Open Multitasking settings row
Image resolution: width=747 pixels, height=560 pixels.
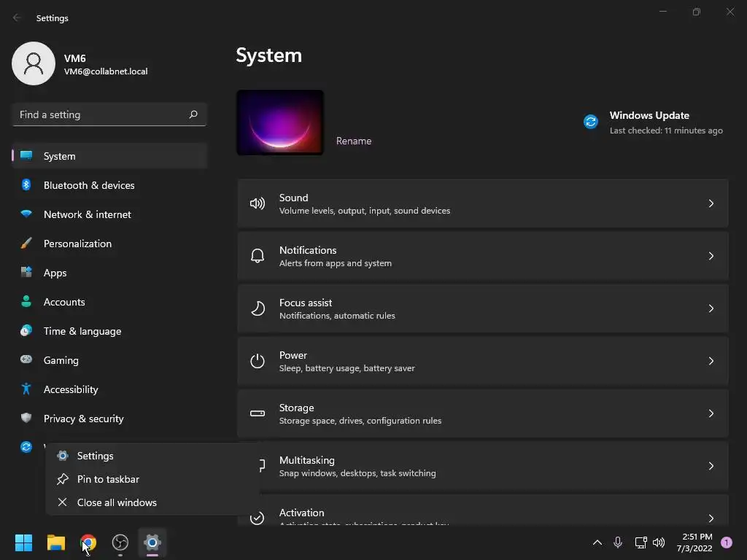tap(483, 466)
